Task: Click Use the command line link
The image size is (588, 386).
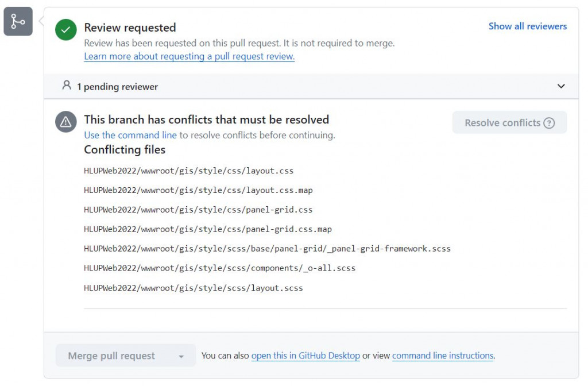Action: click(x=130, y=135)
